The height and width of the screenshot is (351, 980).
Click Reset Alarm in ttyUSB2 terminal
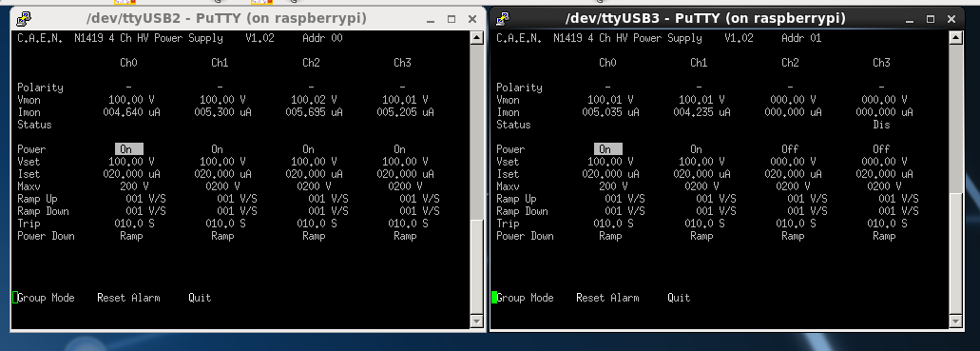tap(128, 298)
